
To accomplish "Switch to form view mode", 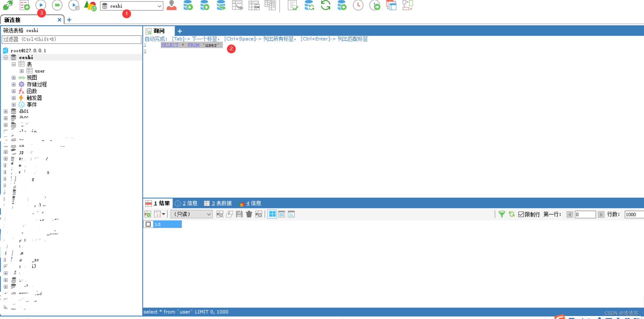I will [x=282, y=214].
